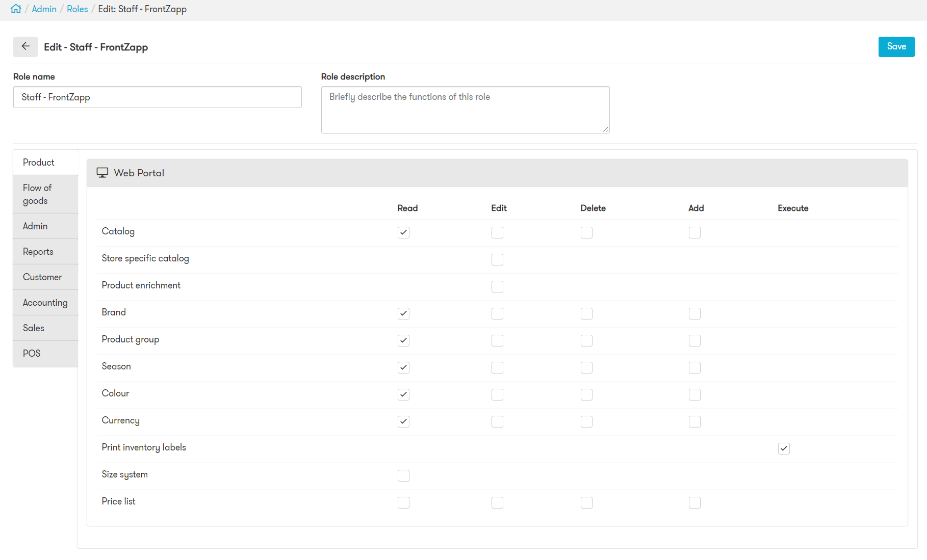The width and height of the screenshot is (927, 560).
Task: Go back using the arrow button
Action: (25, 47)
